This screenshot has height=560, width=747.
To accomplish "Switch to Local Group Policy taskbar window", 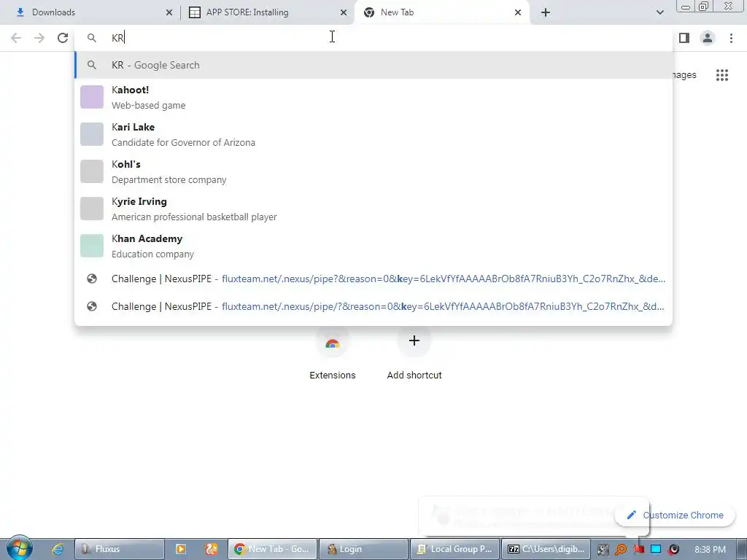I will (x=454, y=549).
